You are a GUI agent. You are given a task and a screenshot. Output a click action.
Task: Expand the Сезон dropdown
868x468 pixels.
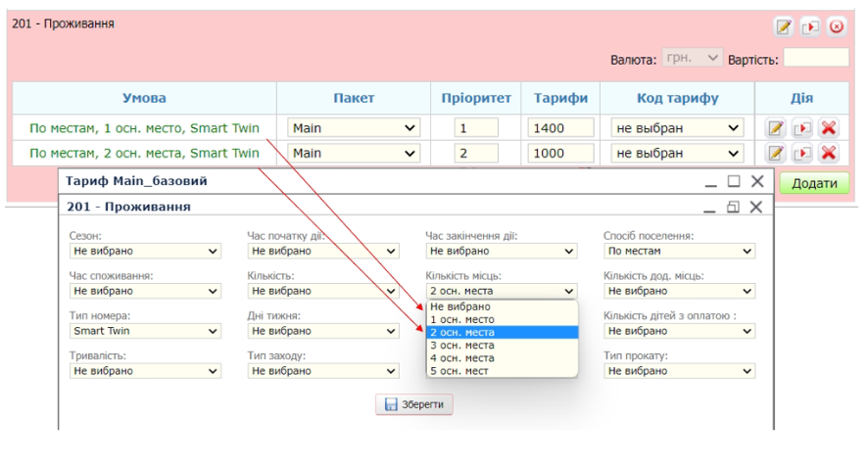(145, 252)
